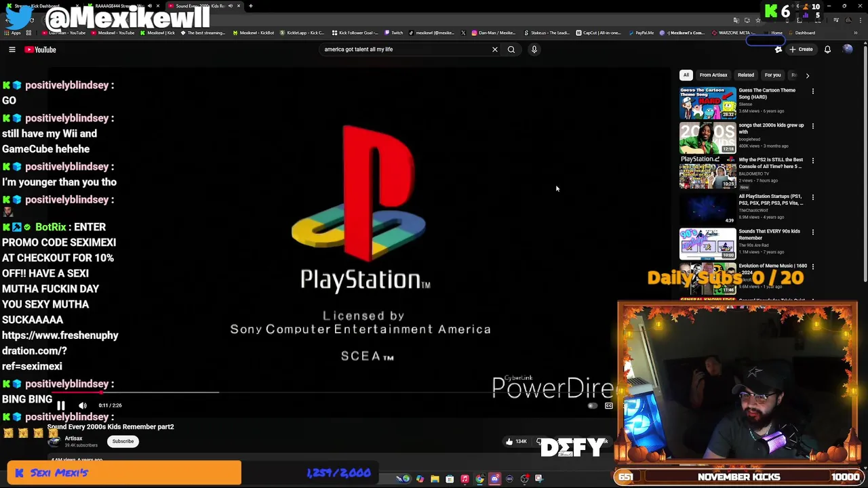Image resolution: width=868 pixels, height=488 pixels.
Task: Open options for All PlayStation Startups
Action: pyautogui.click(x=813, y=197)
